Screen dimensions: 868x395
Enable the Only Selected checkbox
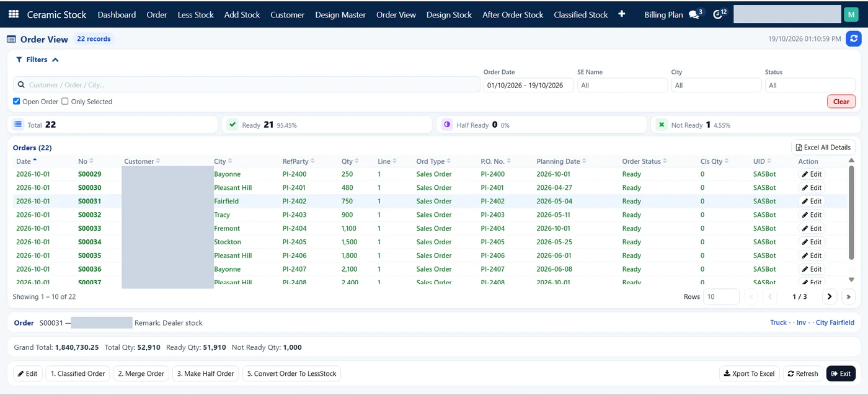(x=65, y=101)
